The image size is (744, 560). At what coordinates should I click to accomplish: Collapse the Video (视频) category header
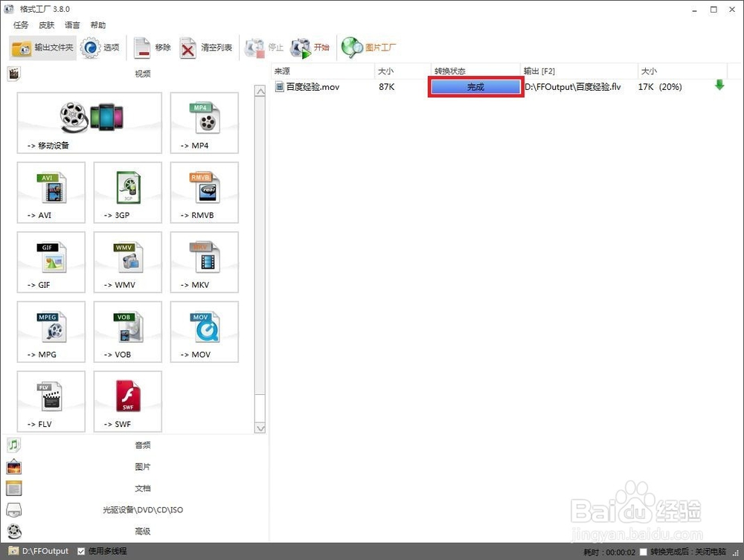pos(135,74)
